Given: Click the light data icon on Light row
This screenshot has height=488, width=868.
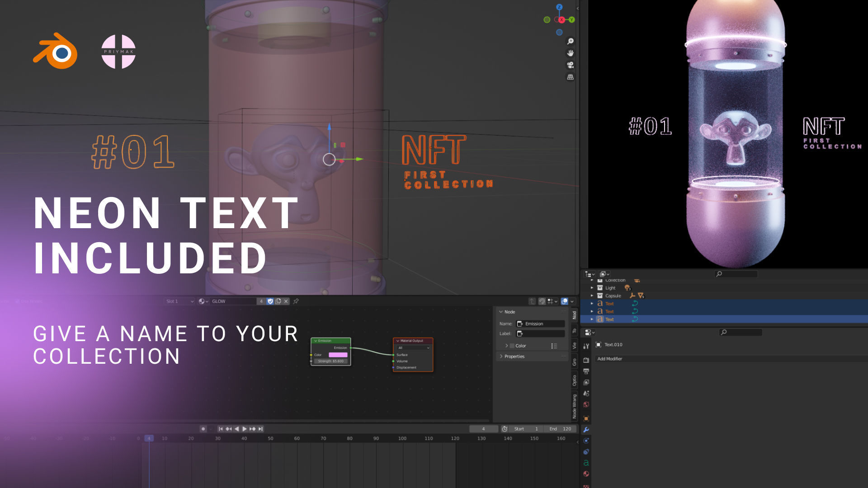Looking at the screenshot, I should [627, 288].
